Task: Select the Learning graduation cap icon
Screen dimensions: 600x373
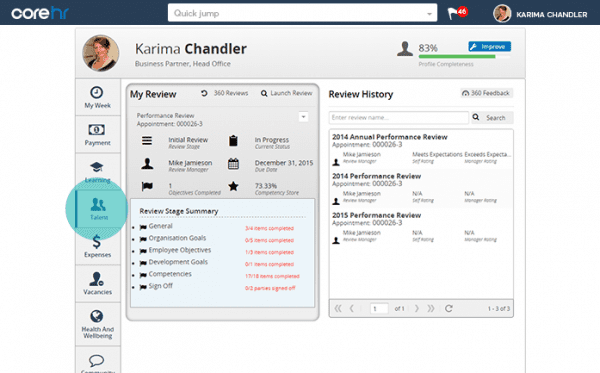Action: [96, 167]
